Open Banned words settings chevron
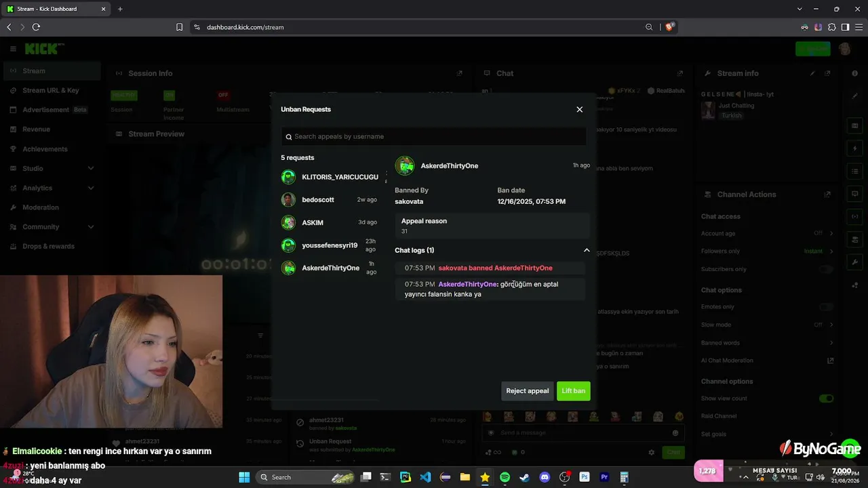Image resolution: width=868 pixels, height=488 pixels. (x=831, y=343)
